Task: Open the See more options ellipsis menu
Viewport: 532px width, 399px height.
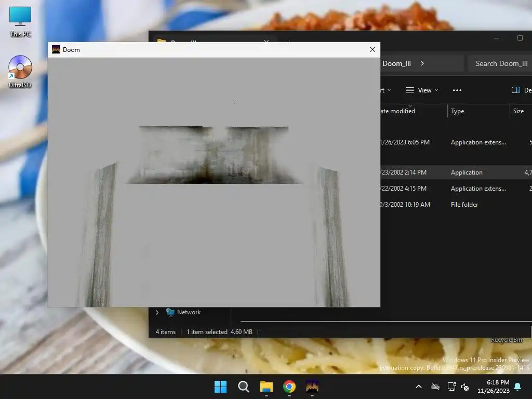Action: coord(457,90)
